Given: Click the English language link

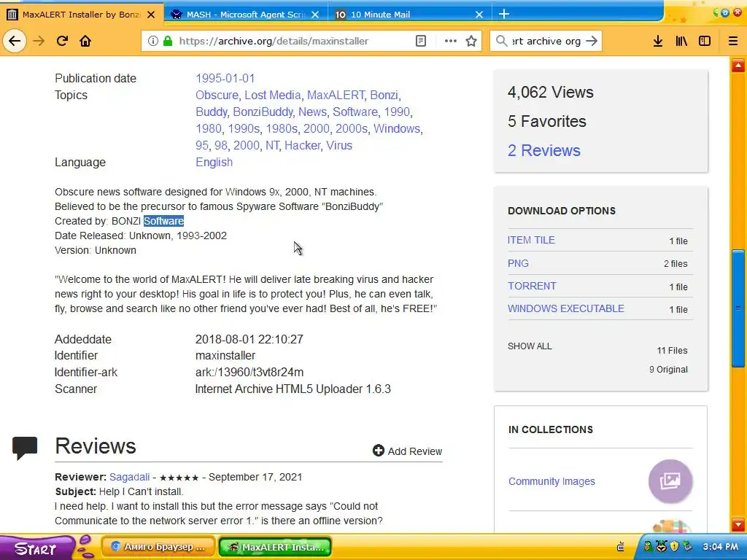Looking at the screenshot, I should point(214,162).
